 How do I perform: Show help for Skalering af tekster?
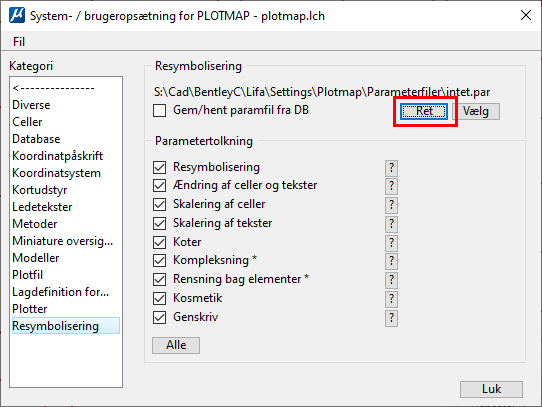coord(391,224)
